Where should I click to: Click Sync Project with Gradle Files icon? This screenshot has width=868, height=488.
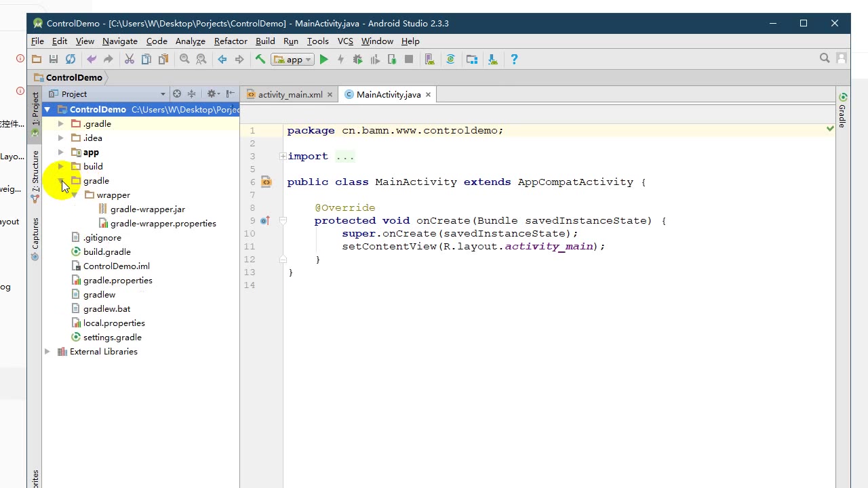(450, 60)
